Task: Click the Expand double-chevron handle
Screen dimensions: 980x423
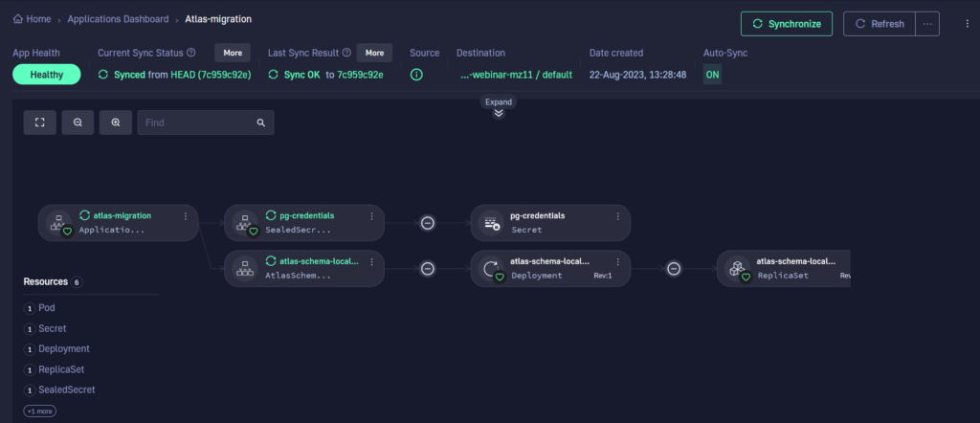Action: (498, 113)
